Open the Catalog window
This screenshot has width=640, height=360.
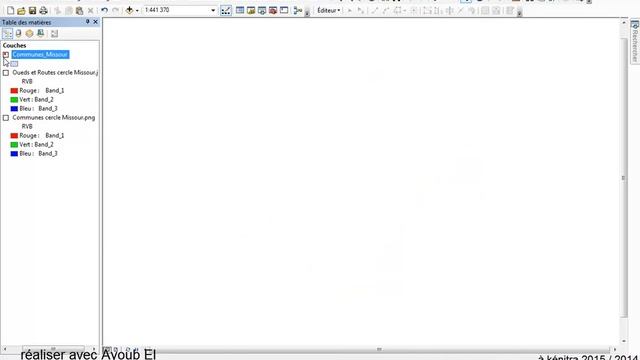(x=251, y=10)
